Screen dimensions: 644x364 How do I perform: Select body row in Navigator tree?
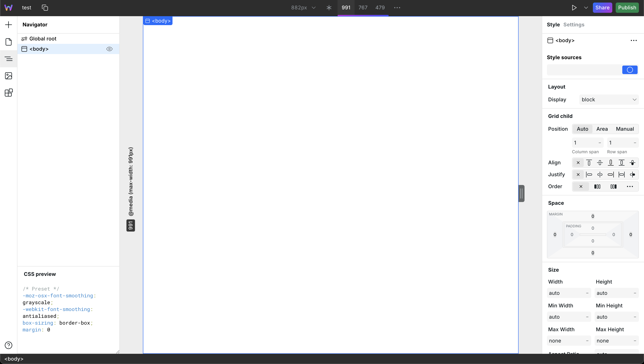tap(68, 49)
